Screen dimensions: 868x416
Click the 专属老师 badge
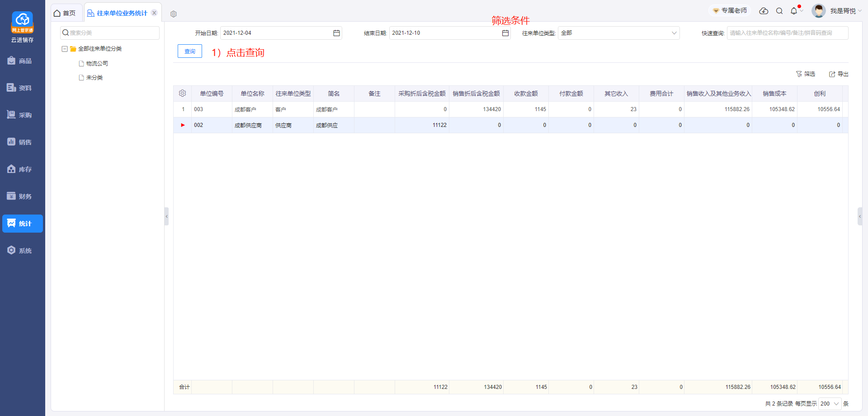pos(730,10)
